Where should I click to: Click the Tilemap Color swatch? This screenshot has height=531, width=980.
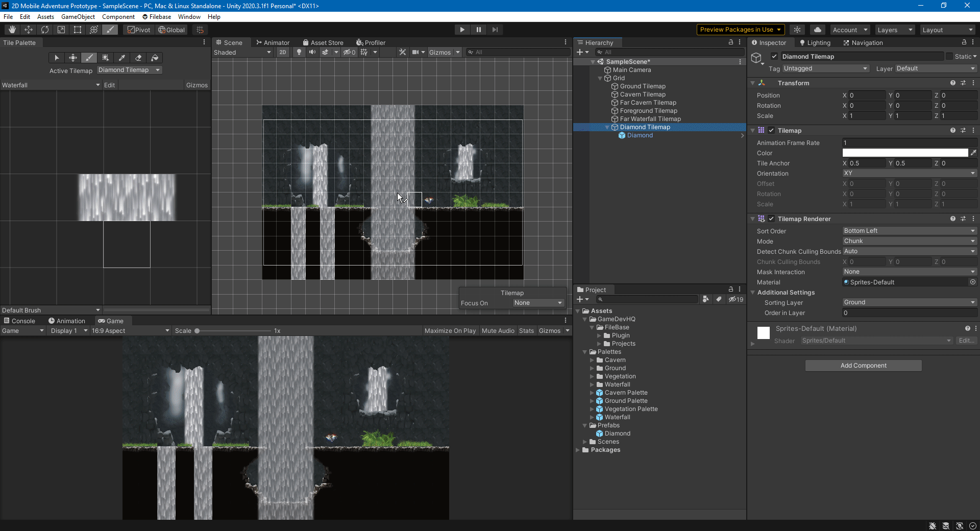pos(905,153)
